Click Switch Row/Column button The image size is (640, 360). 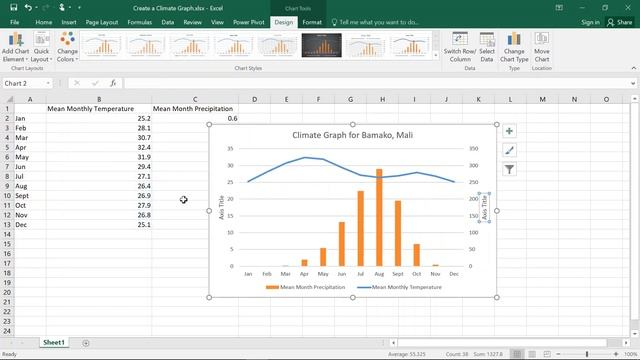click(460, 47)
